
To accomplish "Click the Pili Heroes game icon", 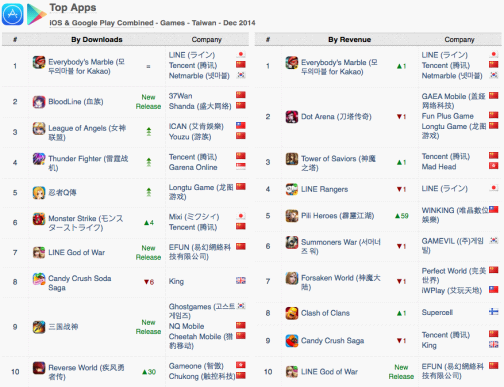I will (292, 216).
